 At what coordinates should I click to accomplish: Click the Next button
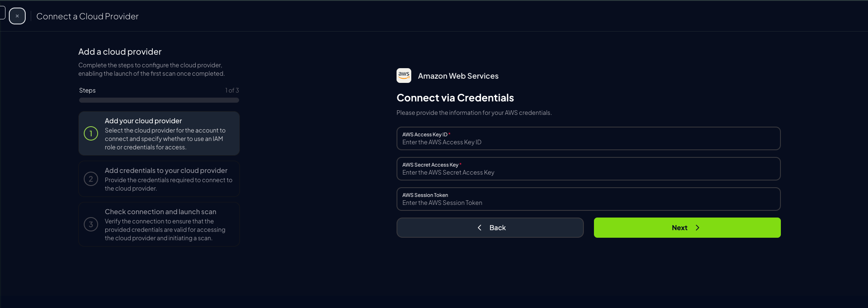[687, 227]
